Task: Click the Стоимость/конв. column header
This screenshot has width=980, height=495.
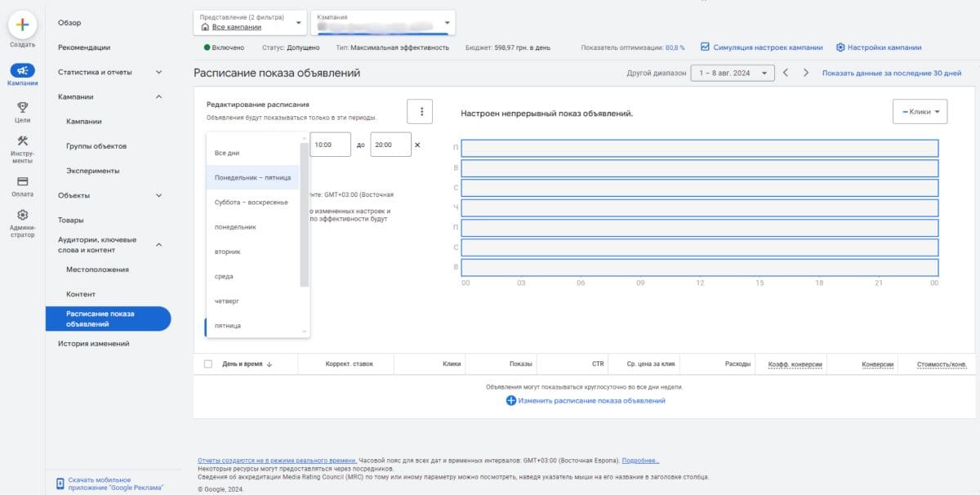Action: point(942,364)
